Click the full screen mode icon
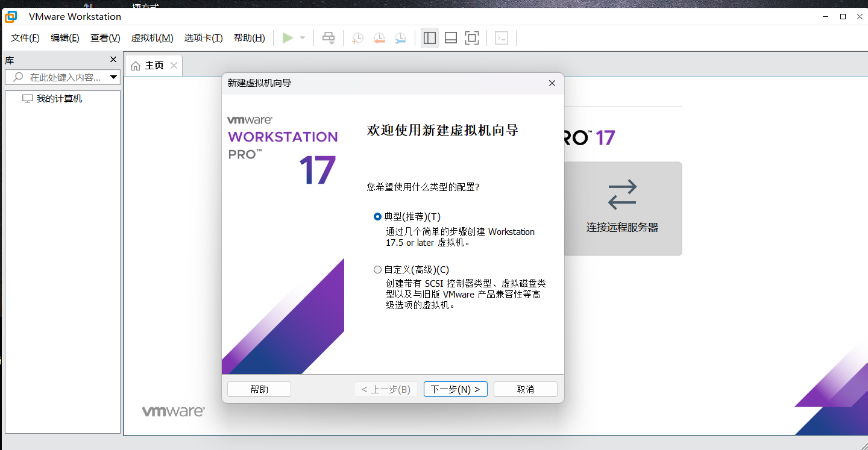 click(x=472, y=38)
